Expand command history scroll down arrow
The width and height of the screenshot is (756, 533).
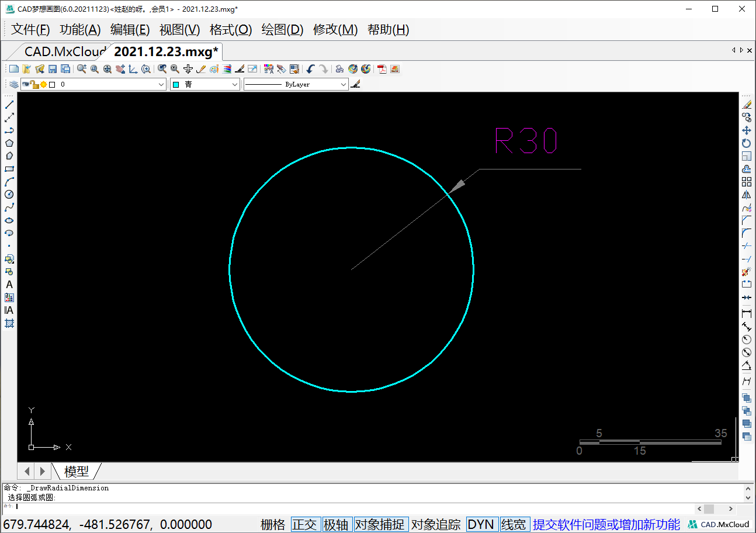748,497
